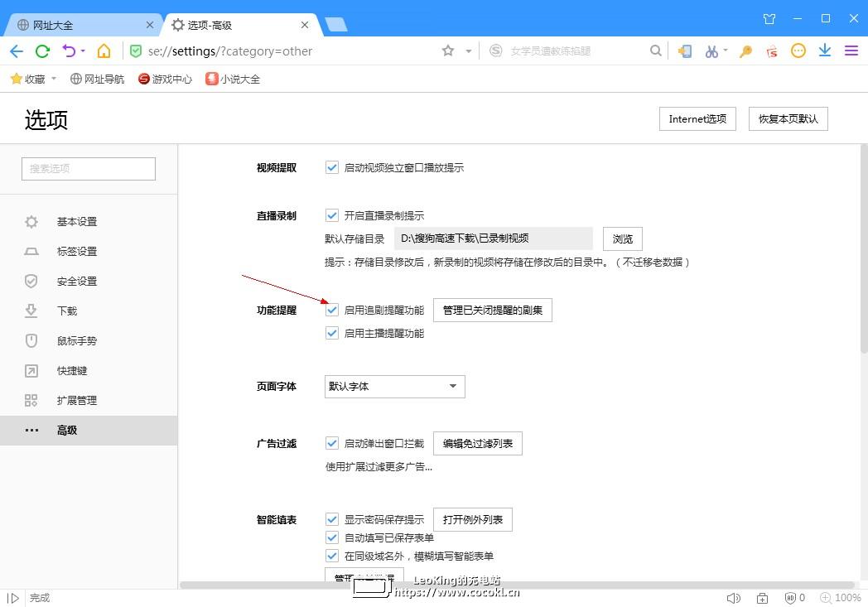Toggle 启动弹出窗口拦截 checkbox
The image size is (868, 607).
332,444
